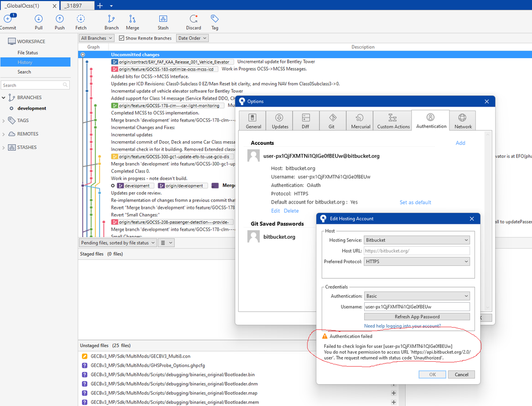Switch to the Custom Actions tab
This screenshot has height=406, width=532.
pos(393,121)
